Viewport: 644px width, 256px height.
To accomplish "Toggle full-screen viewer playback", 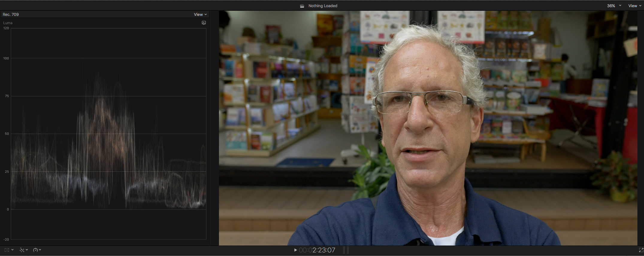I will point(641,250).
